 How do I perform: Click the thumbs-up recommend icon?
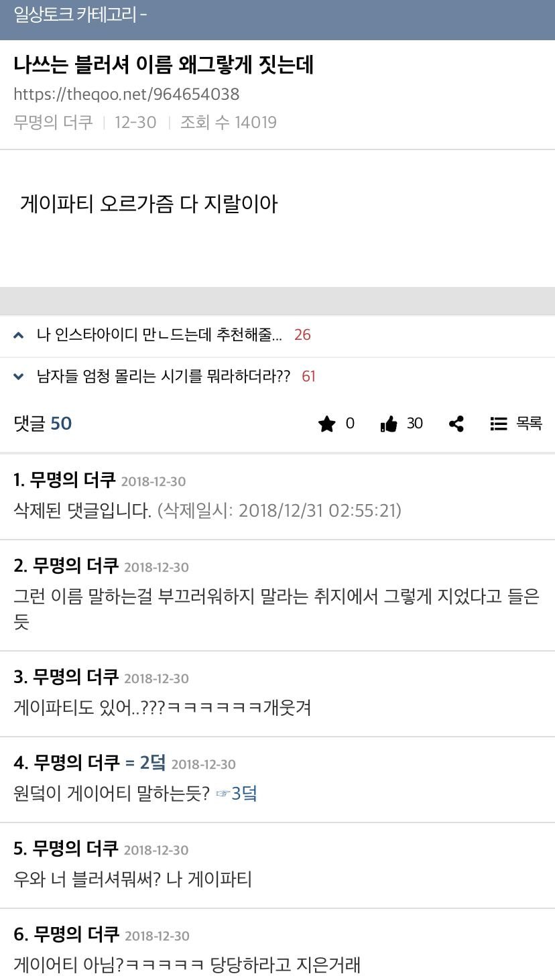(389, 424)
